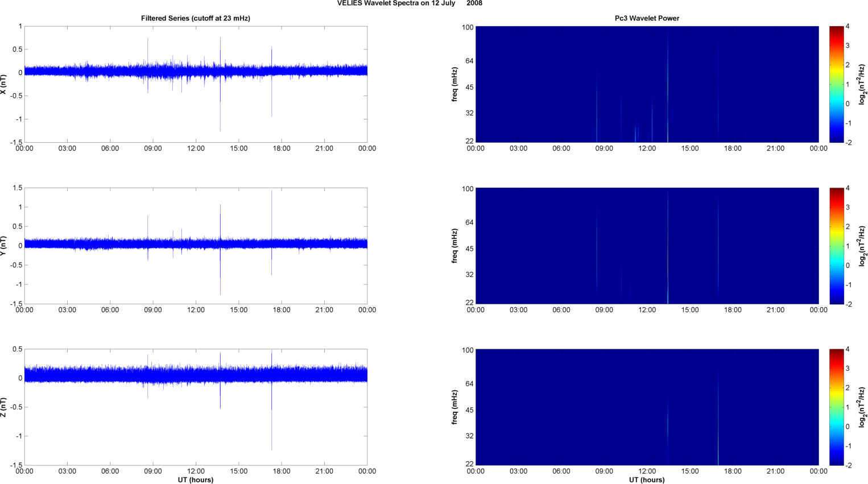Click the log2(nT²/Hz) label of Z spectrogram colorbar
The height and width of the screenshot is (484, 868).
(x=862, y=407)
